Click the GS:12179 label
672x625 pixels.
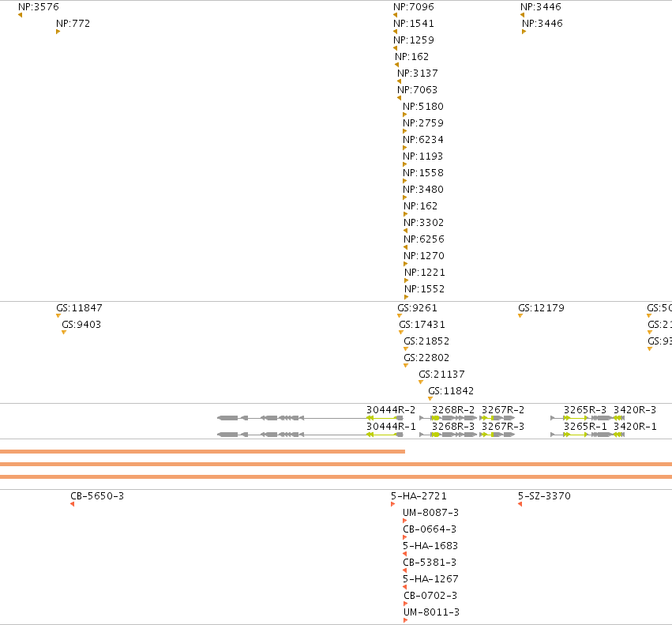[541, 308]
